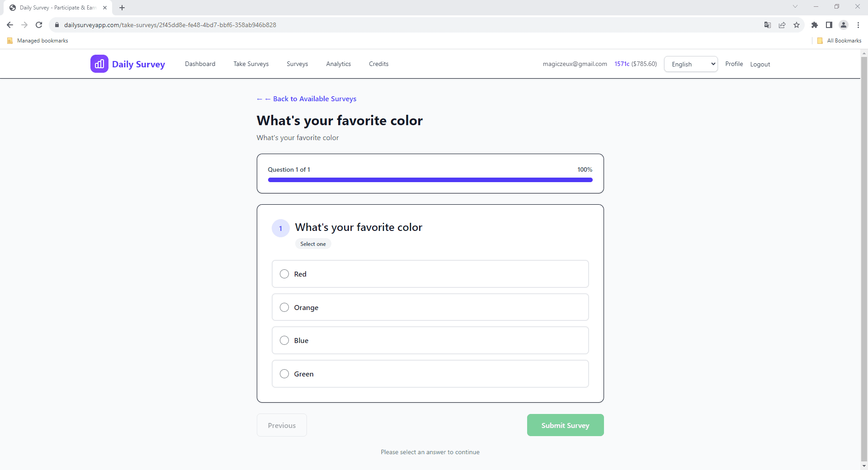Open Chrome's three-dot menu
Viewport: 868px width, 470px height.
pyautogui.click(x=858, y=25)
